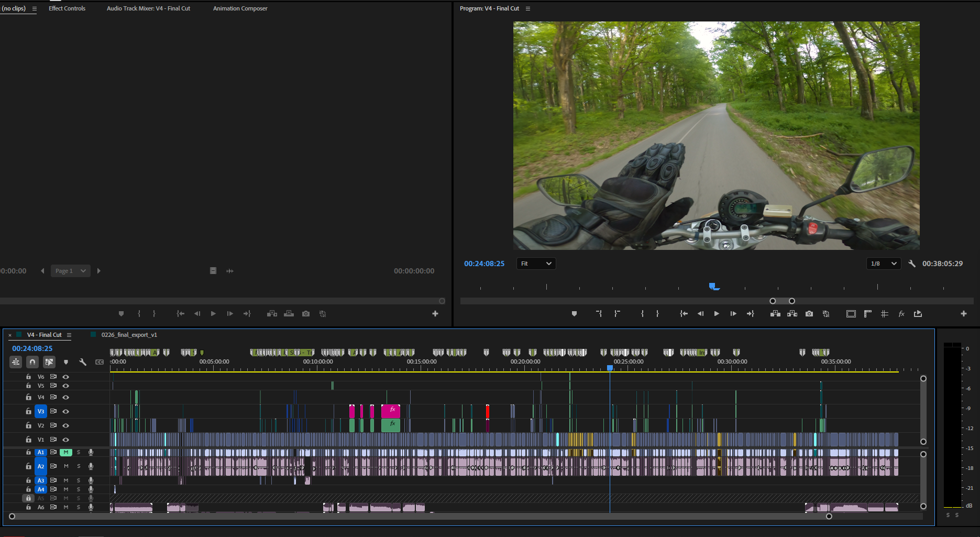The image size is (980, 537).
Task: Click Go to Out point in Program monitor
Action: (750, 314)
